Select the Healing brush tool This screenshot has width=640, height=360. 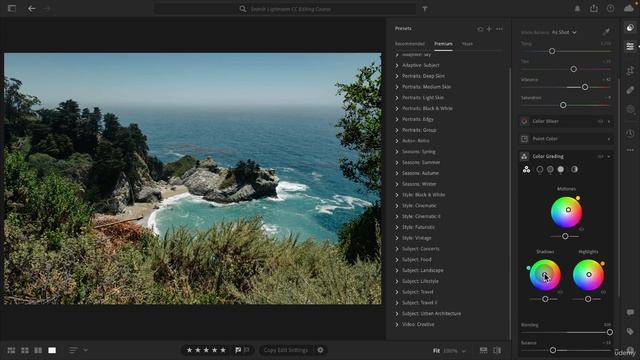point(630,90)
